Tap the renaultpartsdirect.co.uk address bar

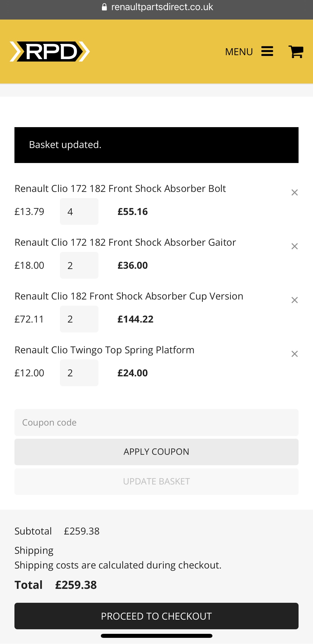pyautogui.click(x=162, y=7)
